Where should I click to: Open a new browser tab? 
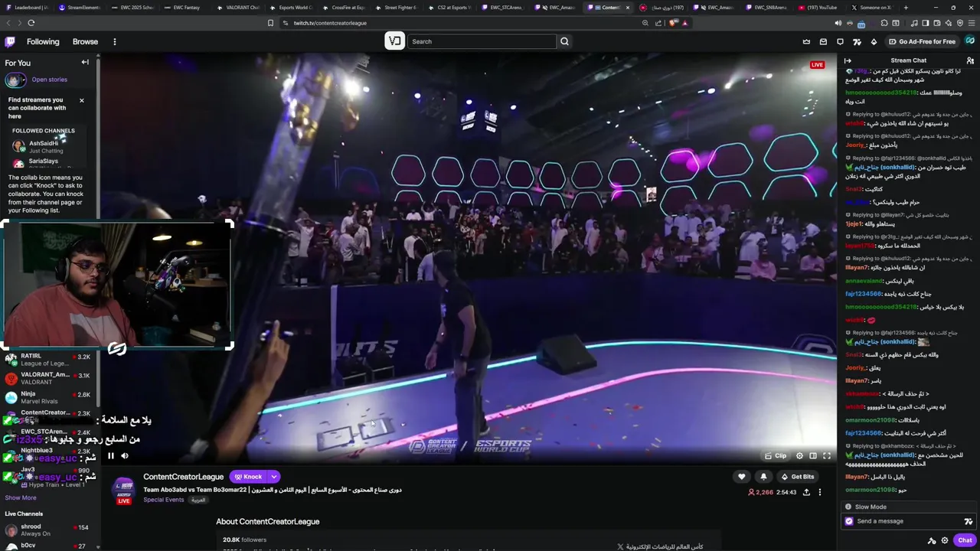(906, 8)
